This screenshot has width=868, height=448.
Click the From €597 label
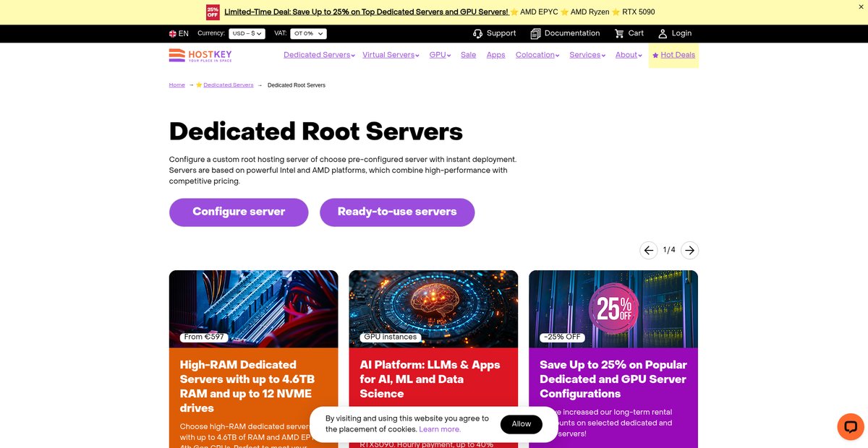tap(204, 337)
